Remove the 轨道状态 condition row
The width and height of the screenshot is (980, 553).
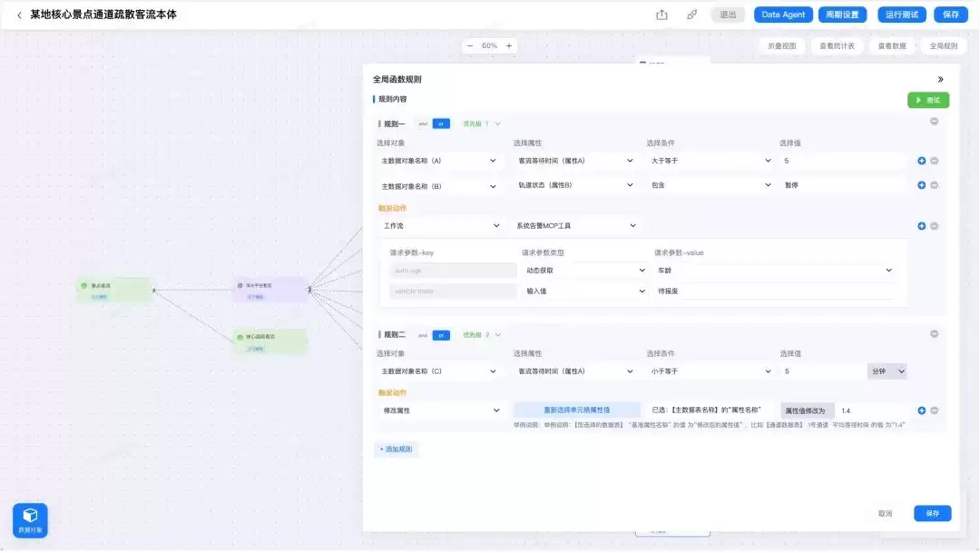(x=935, y=185)
